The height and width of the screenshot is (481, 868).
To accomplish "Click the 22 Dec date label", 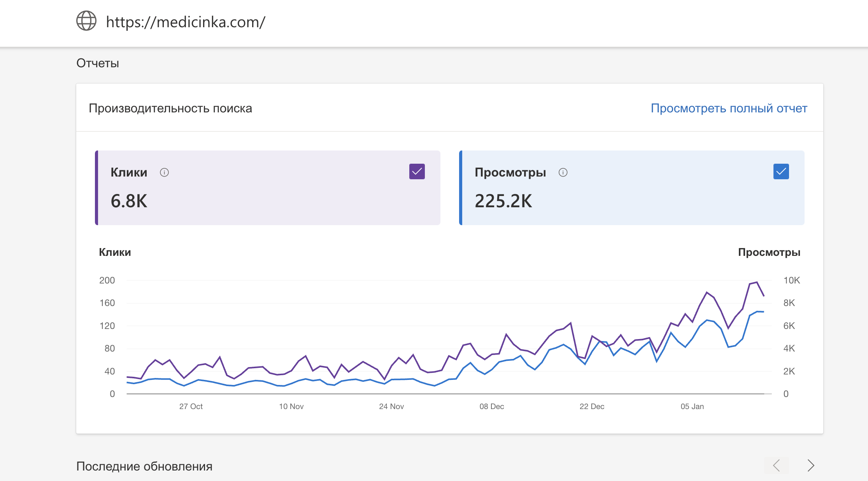I will (x=592, y=406).
